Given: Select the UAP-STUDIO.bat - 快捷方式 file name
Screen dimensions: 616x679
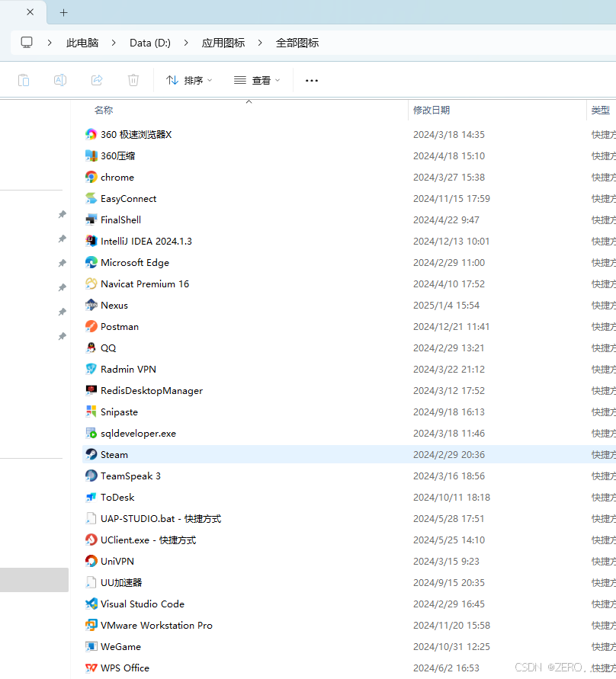Looking at the screenshot, I should 161,518.
